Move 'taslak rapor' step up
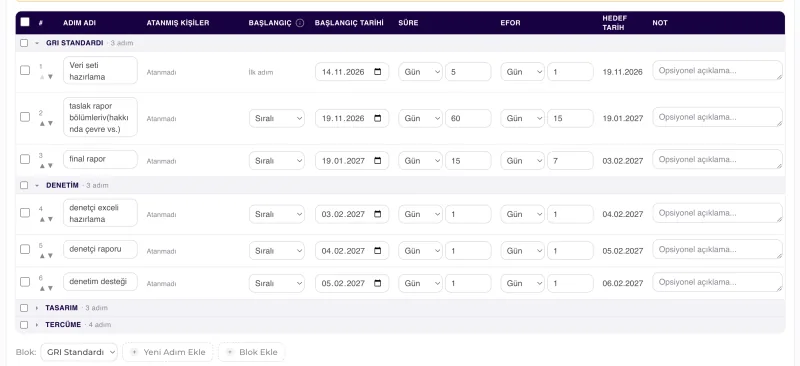 pyautogui.click(x=42, y=124)
